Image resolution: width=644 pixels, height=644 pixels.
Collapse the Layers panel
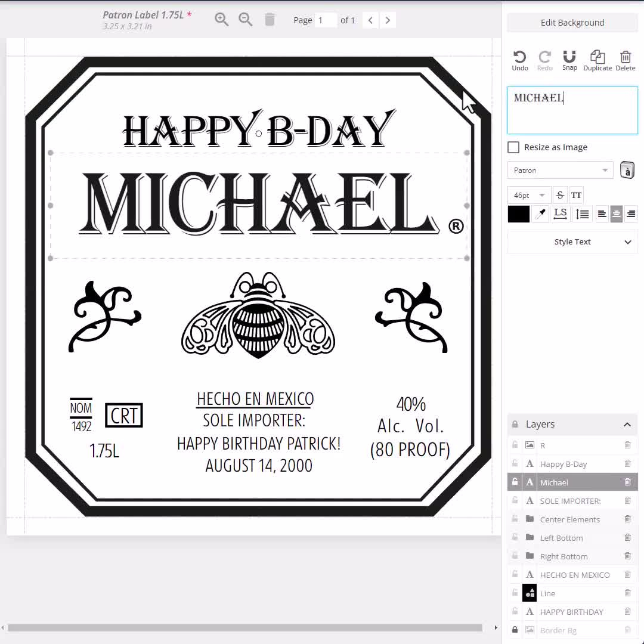[x=627, y=425]
